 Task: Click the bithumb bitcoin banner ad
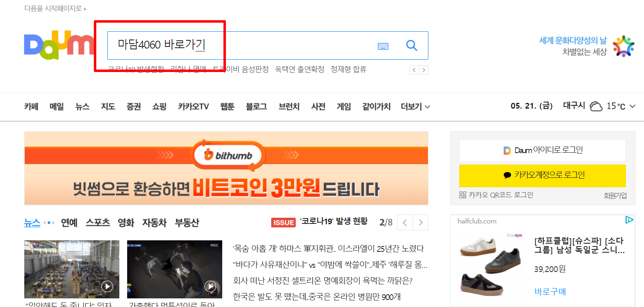pos(226,168)
